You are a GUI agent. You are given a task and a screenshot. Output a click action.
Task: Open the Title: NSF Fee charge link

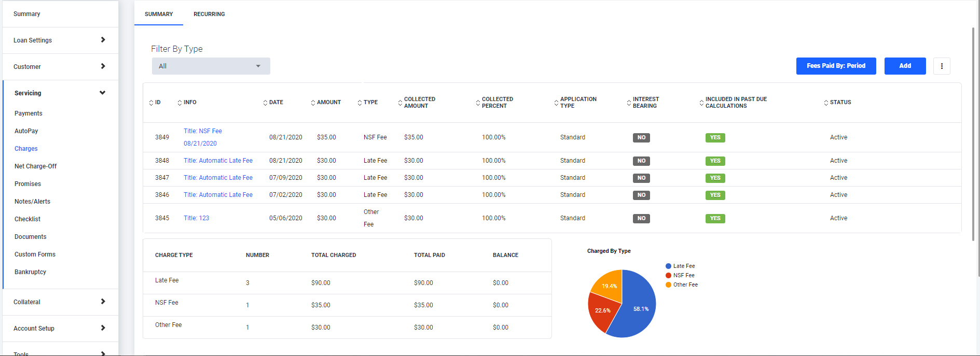[x=203, y=131]
